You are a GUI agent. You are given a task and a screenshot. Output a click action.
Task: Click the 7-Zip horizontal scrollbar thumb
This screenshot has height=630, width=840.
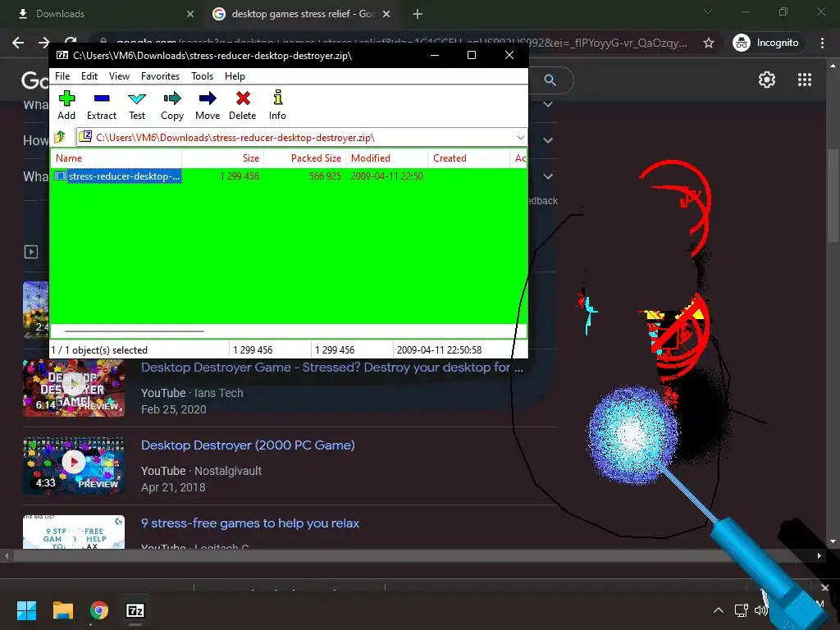pos(134,331)
